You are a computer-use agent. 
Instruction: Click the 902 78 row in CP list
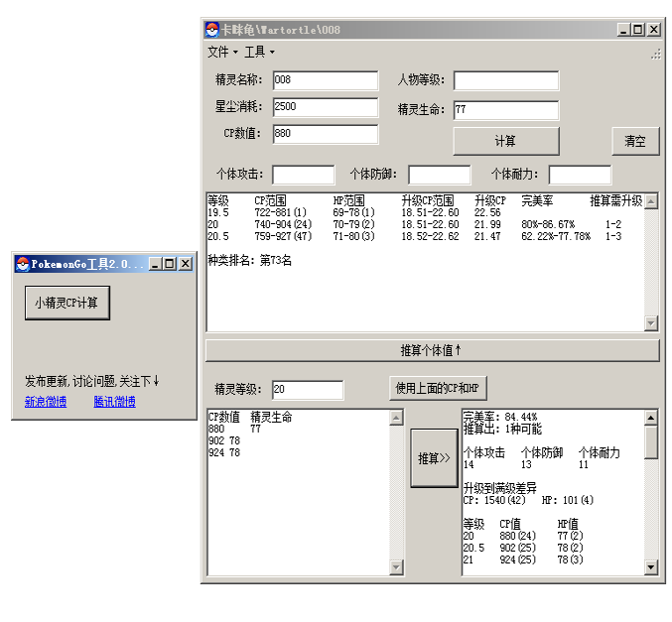click(x=224, y=440)
